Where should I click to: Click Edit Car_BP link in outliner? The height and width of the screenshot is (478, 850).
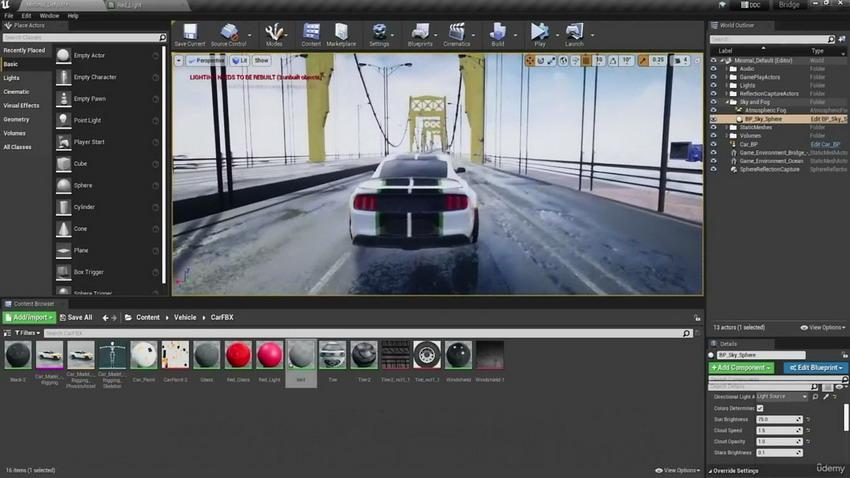pyautogui.click(x=825, y=144)
